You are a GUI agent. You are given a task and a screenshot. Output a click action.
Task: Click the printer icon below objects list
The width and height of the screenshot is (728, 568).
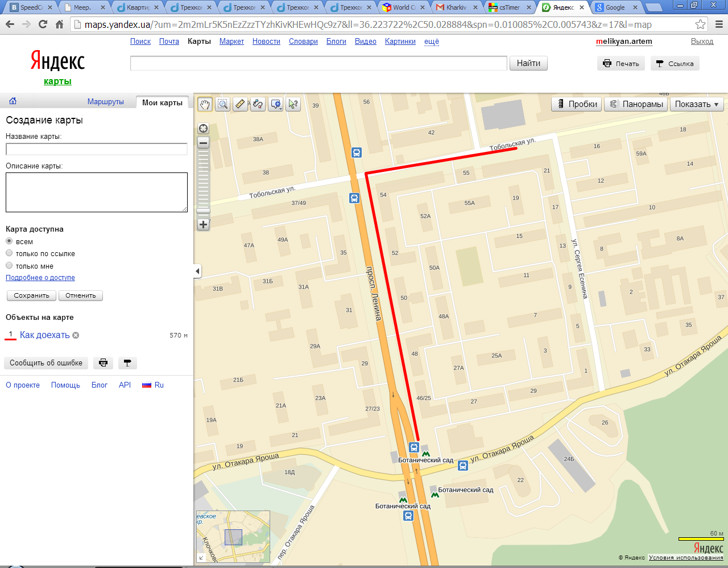coord(103,363)
